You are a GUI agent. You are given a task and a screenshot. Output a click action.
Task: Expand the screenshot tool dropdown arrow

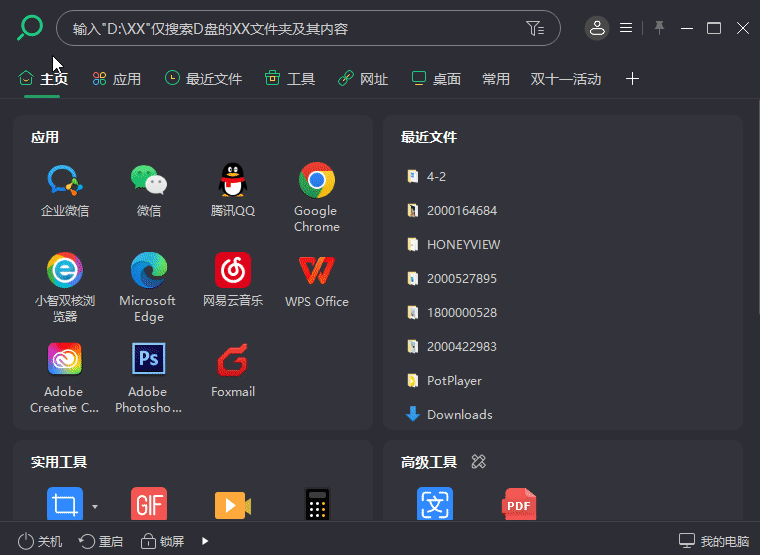[x=95, y=507]
